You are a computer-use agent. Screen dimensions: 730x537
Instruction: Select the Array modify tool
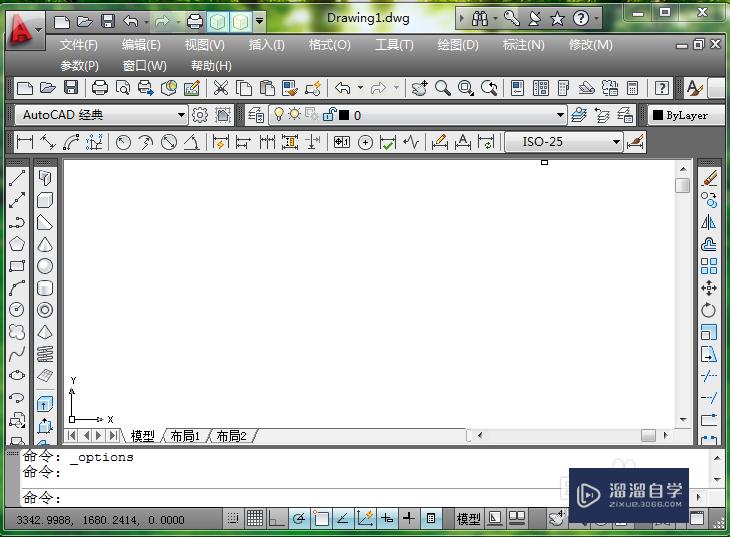click(709, 266)
